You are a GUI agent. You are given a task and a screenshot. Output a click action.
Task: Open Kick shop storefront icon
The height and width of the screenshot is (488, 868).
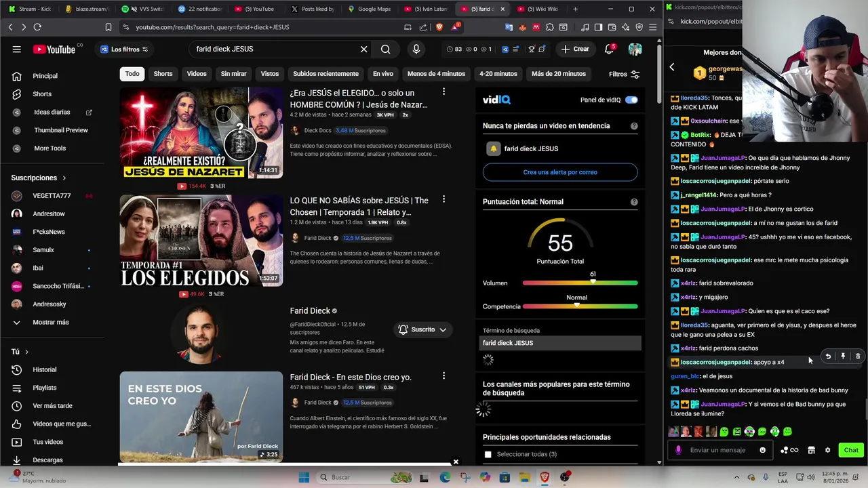pos(811,450)
